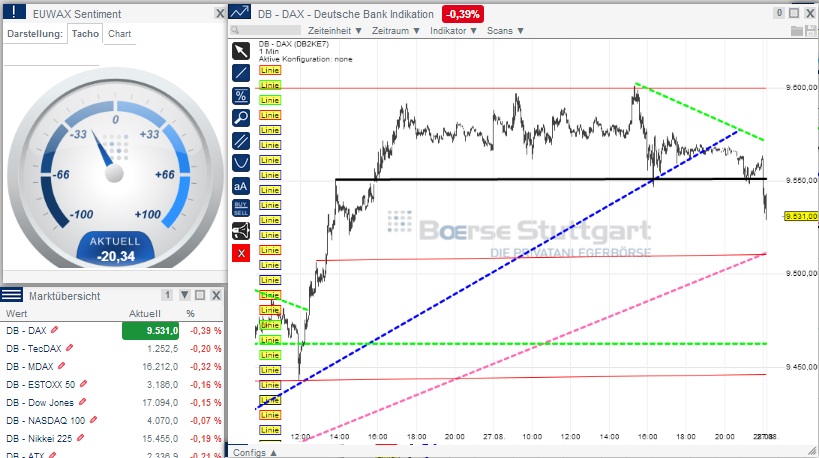Click the green 9.531,0 DAX price cell

(150, 331)
